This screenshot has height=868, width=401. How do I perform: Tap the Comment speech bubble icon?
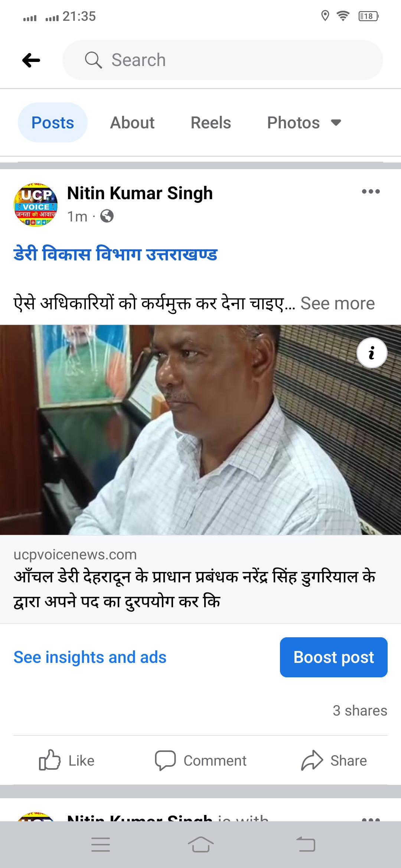coord(165,760)
